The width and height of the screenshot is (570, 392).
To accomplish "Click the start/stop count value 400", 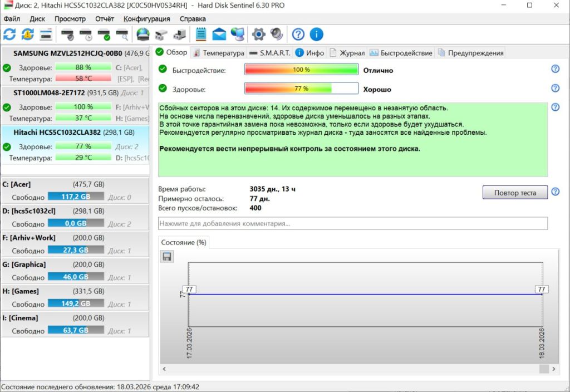I will (x=255, y=208).
